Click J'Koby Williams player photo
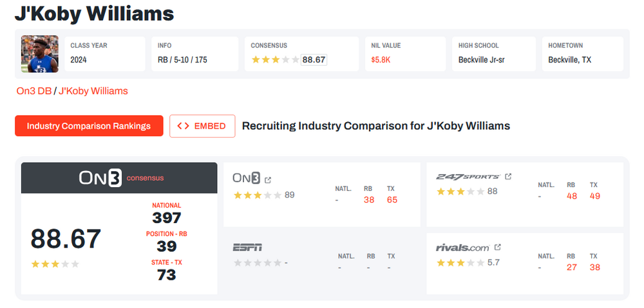 tap(40, 53)
